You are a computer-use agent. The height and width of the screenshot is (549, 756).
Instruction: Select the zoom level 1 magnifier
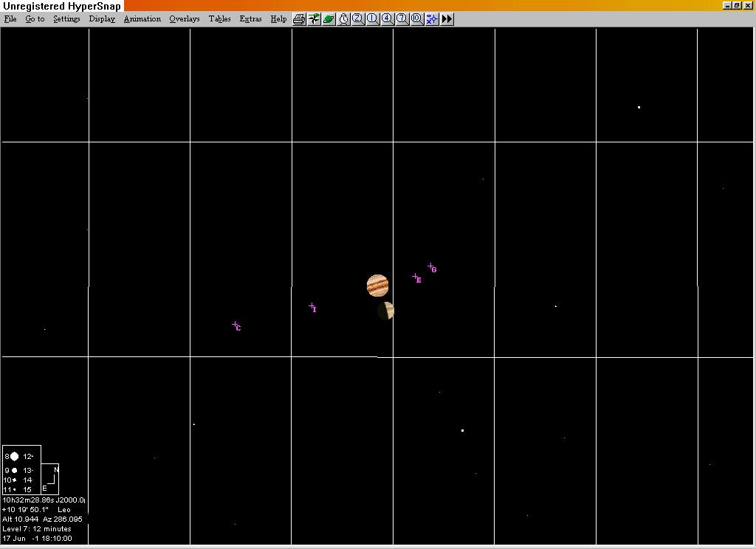coord(373,19)
